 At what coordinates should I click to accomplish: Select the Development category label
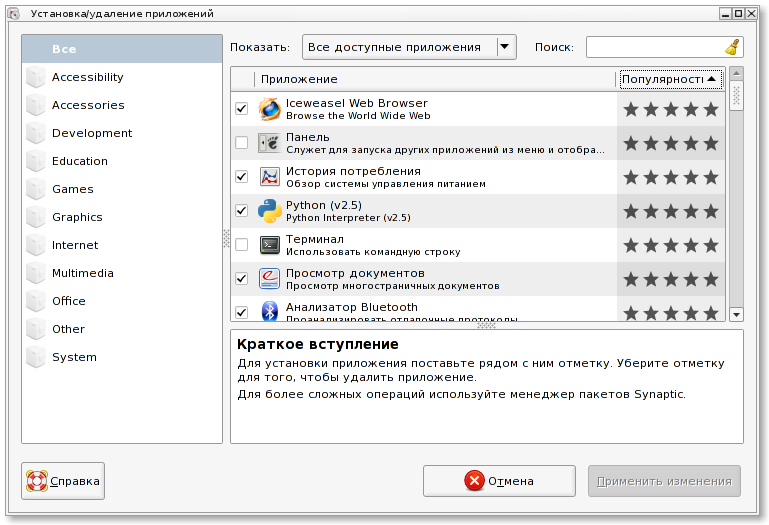coord(92,133)
